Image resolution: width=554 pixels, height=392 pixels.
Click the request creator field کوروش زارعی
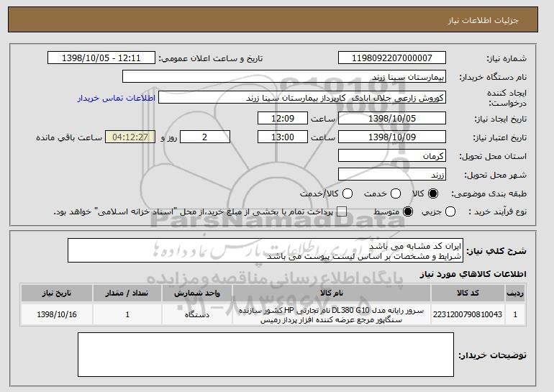click(x=302, y=98)
